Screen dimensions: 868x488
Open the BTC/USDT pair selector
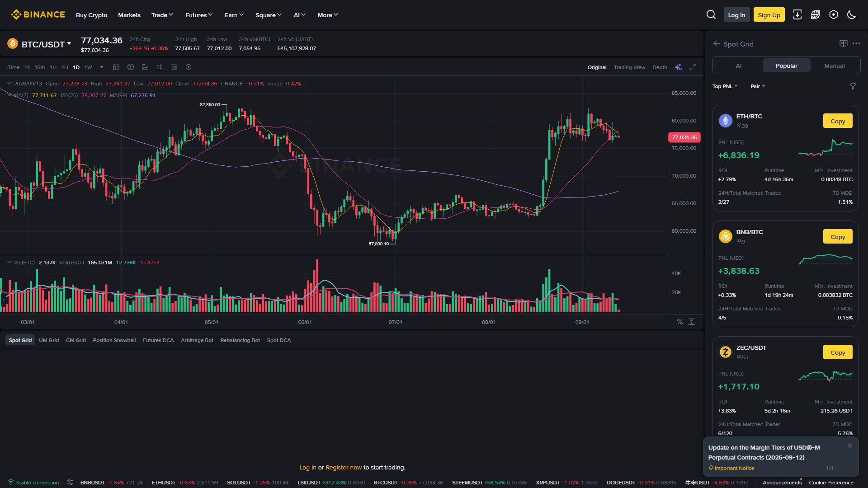[47, 44]
